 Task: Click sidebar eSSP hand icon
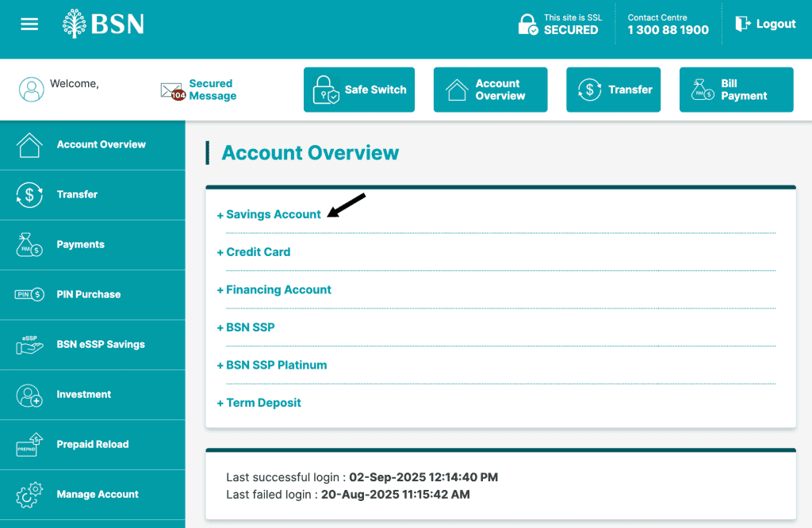point(29,345)
